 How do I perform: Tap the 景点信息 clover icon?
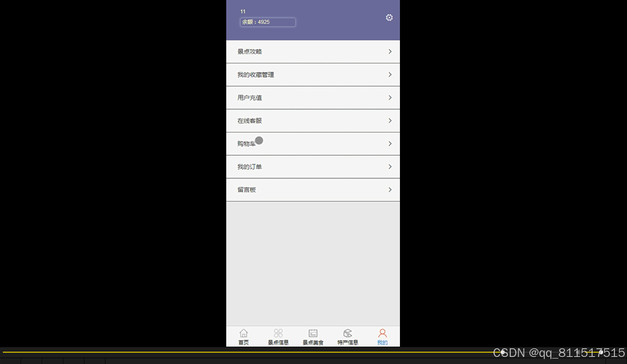(x=278, y=333)
